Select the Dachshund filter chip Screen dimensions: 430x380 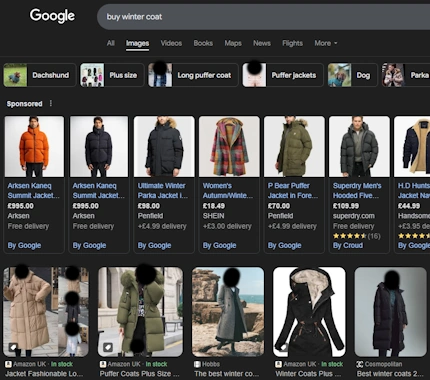pos(40,75)
